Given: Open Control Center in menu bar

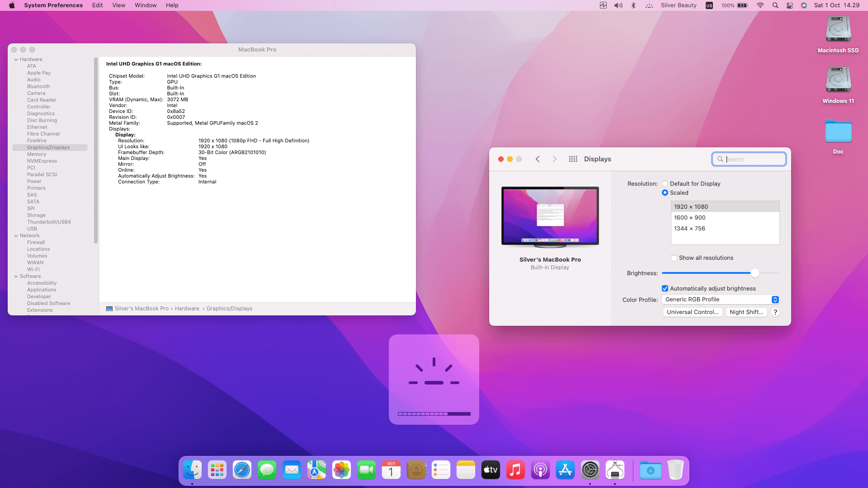Looking at the screenshot, I should [790, 5].
